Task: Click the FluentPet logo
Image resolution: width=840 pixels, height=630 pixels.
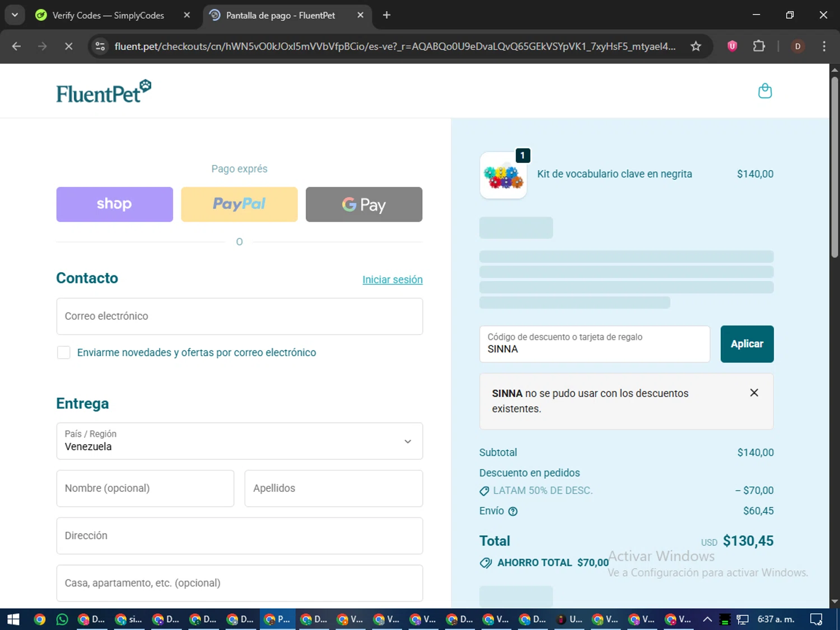Action: [104, 92]
